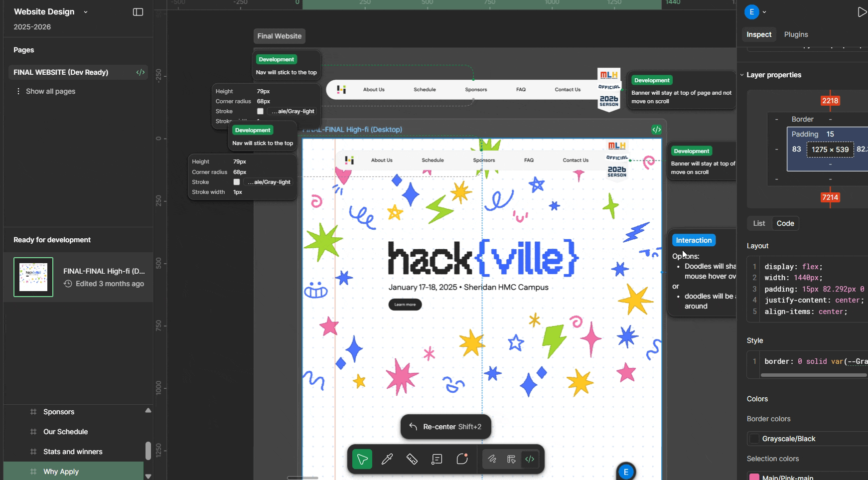Enable the scribble annotate mode in the toolbar
This screenshot has height=480, width=868.
pyautogui.click(x=493, y=459)
